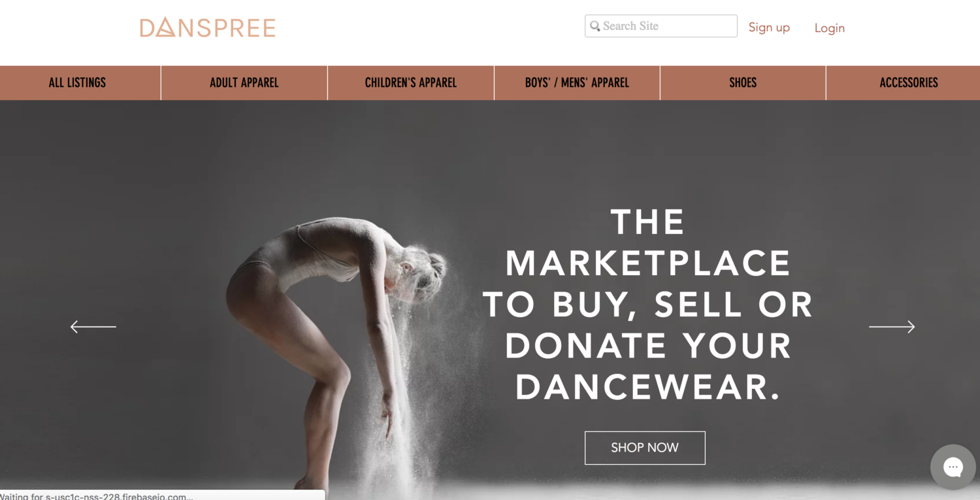This screenshot has height=500, width=980.
Task: Open the live chat bubble widget
Action: tap(953, 467)
